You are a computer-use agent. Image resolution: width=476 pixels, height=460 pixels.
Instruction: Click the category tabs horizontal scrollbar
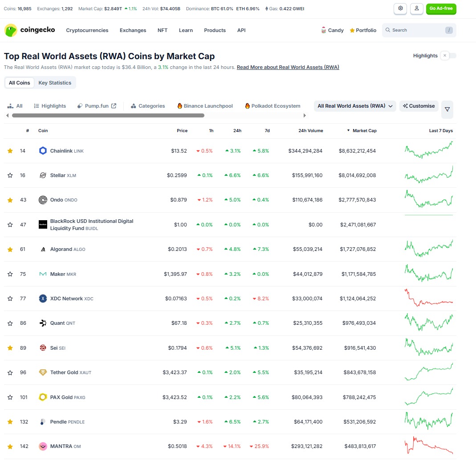coord(108,116)
